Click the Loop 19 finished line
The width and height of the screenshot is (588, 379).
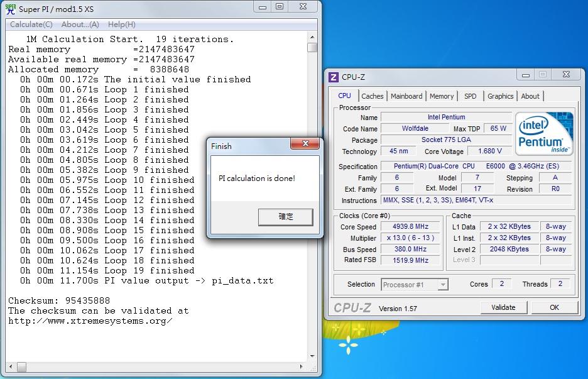[x=107, y=270]
